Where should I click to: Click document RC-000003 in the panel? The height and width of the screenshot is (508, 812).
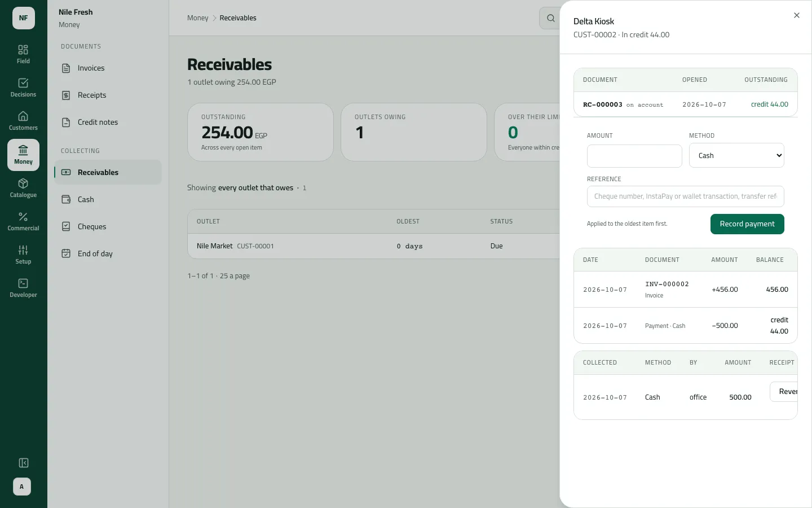coord(602,104)
